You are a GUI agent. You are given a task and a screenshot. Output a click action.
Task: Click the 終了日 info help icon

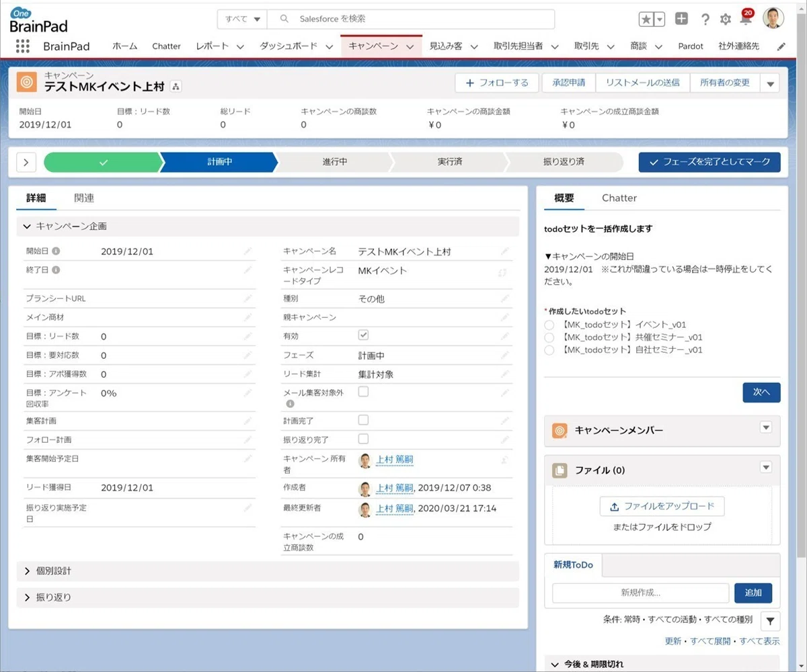56,269
